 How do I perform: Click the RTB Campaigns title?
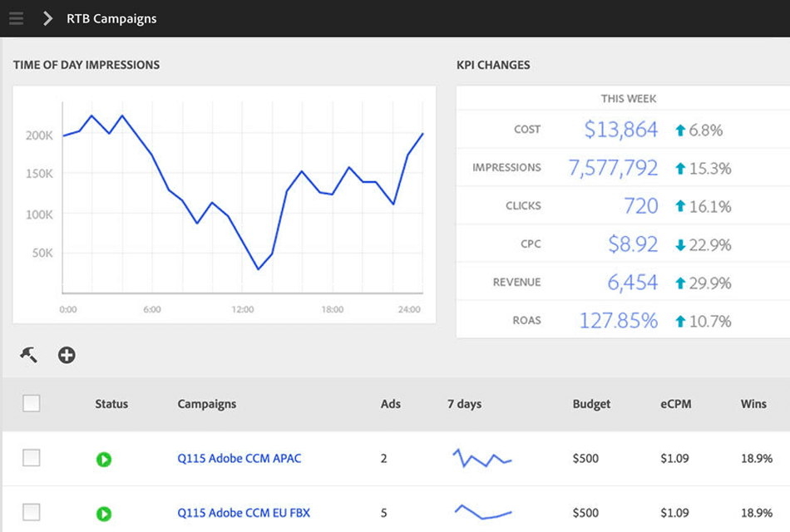pyautogui.click(x=111, y=18)
